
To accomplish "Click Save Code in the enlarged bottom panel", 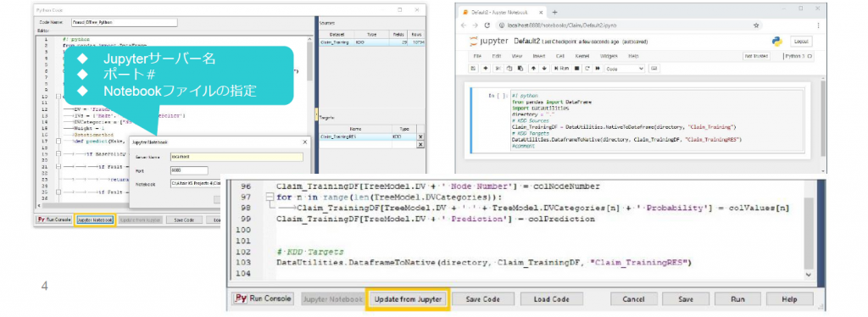I will 483,299.
